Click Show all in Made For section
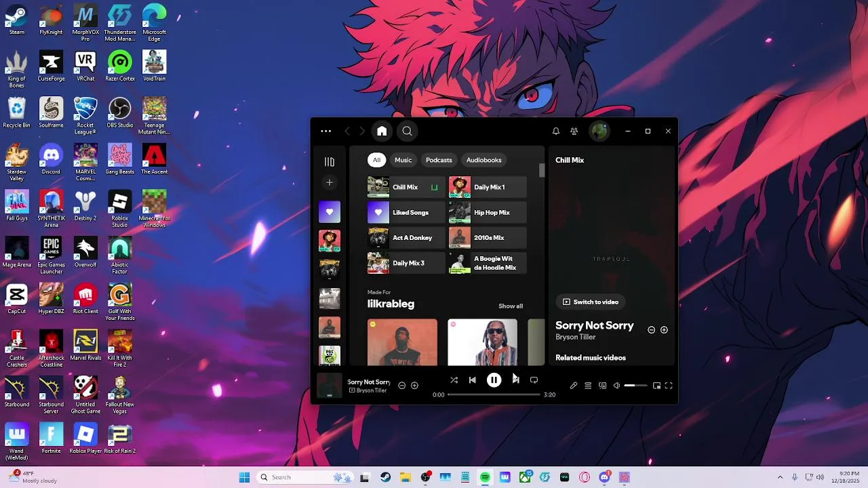The image size is (868, 488). 511,306
